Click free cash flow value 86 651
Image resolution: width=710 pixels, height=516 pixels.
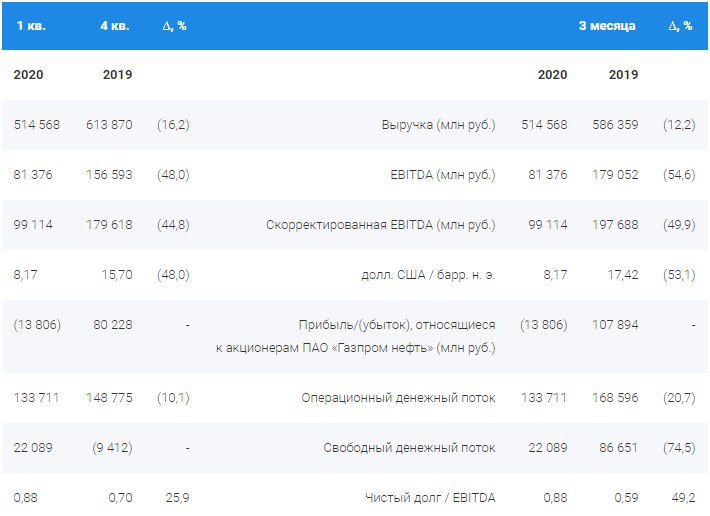click(x=619, y=448)
